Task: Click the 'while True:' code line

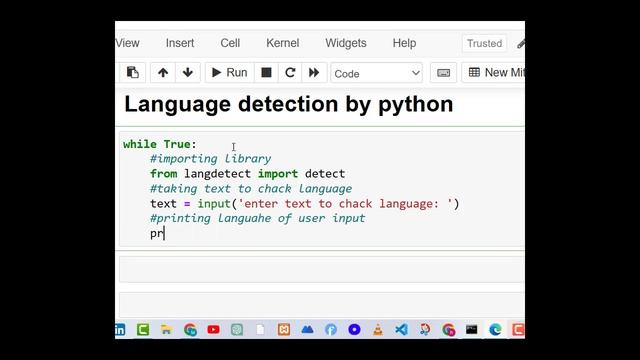Action: pos(160,144)
